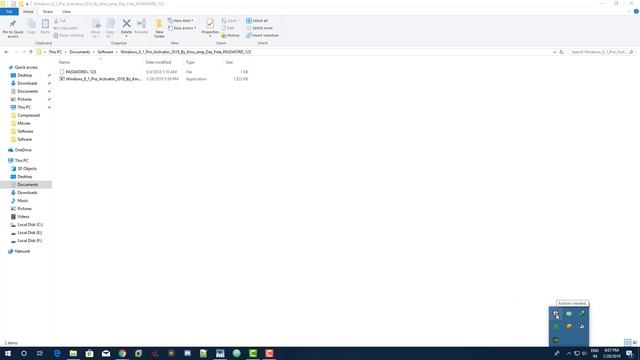Collapse the ribbon using the chevron

[x=629, y=11]
